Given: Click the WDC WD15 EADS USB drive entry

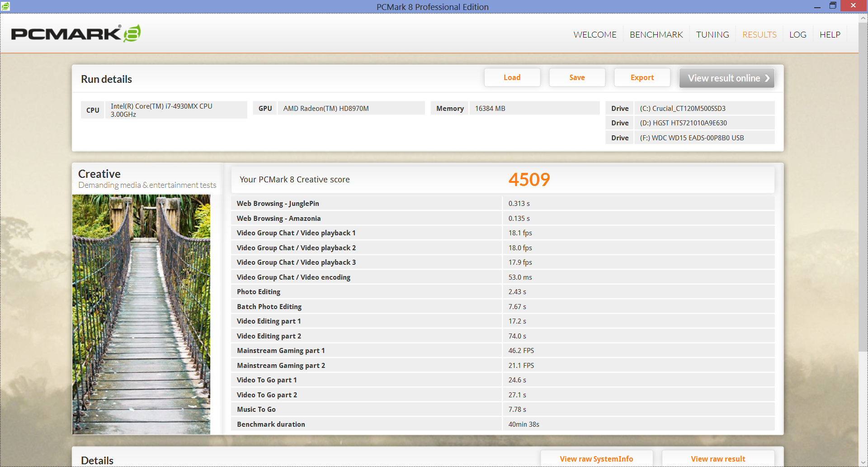Looking at the screenshot, I should tap(692, 138).
